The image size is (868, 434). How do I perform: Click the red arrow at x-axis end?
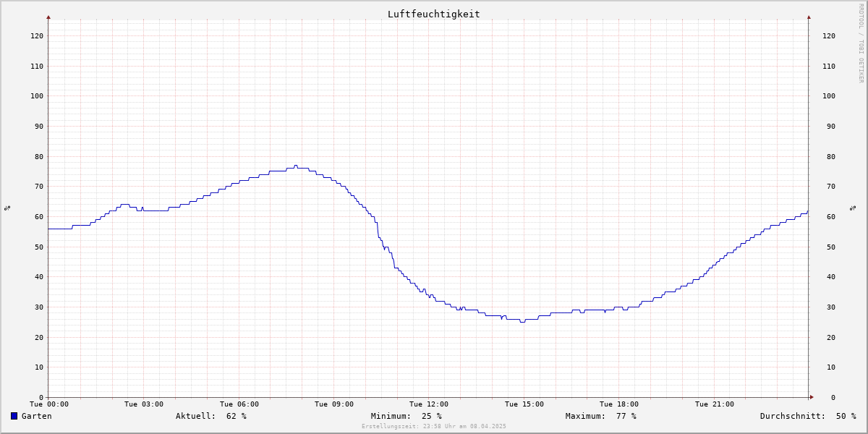click(x=811, y=397)
